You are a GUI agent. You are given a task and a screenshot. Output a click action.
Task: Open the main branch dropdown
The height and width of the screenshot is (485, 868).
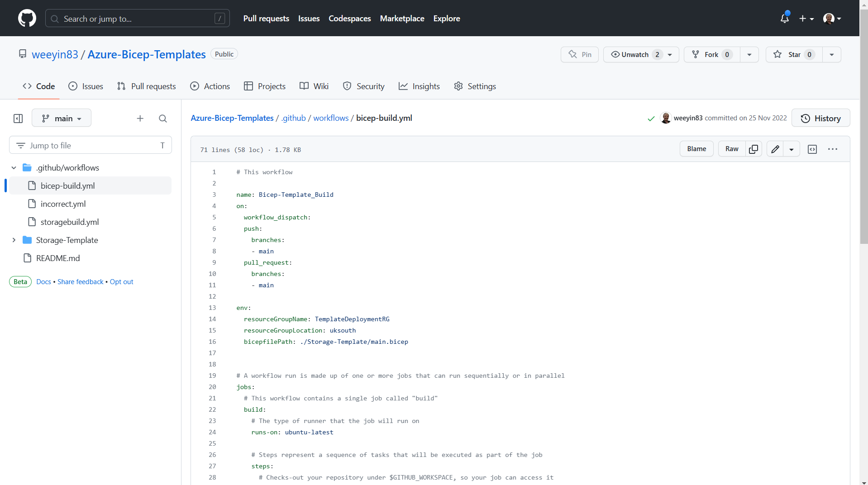coord(62,118)
